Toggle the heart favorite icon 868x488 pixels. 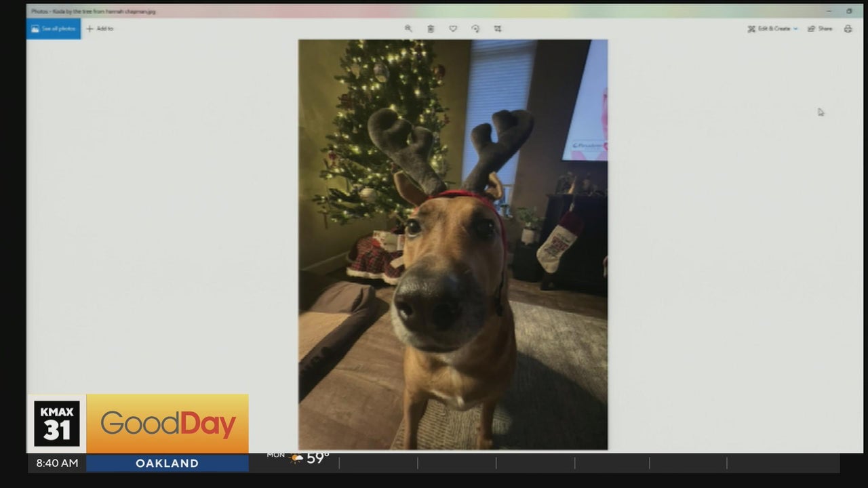pos(453,28)
